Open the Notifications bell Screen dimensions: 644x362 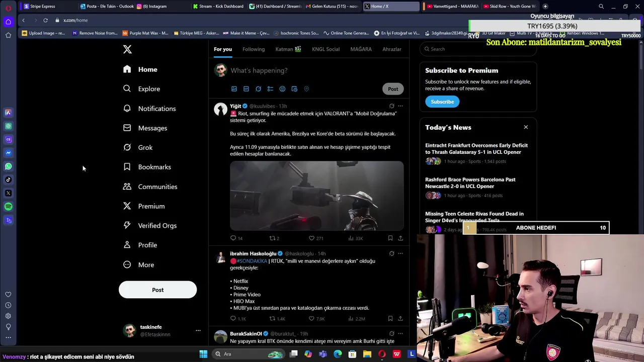149,108
